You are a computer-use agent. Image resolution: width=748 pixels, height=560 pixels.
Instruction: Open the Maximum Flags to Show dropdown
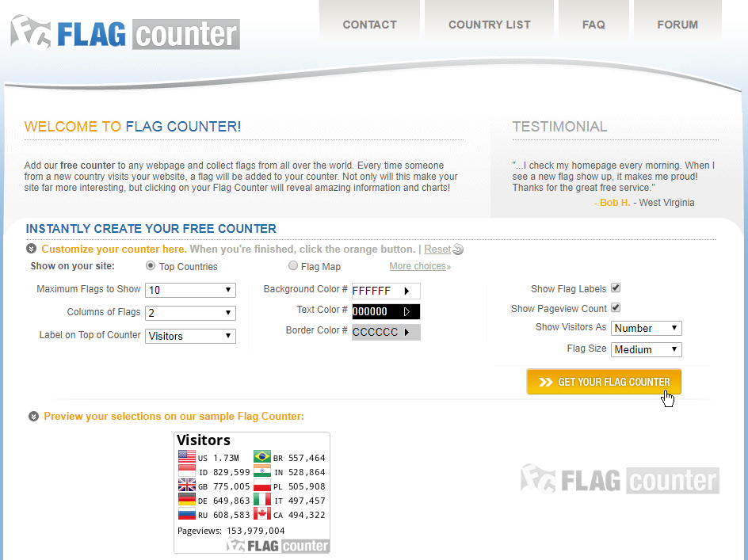190,290
